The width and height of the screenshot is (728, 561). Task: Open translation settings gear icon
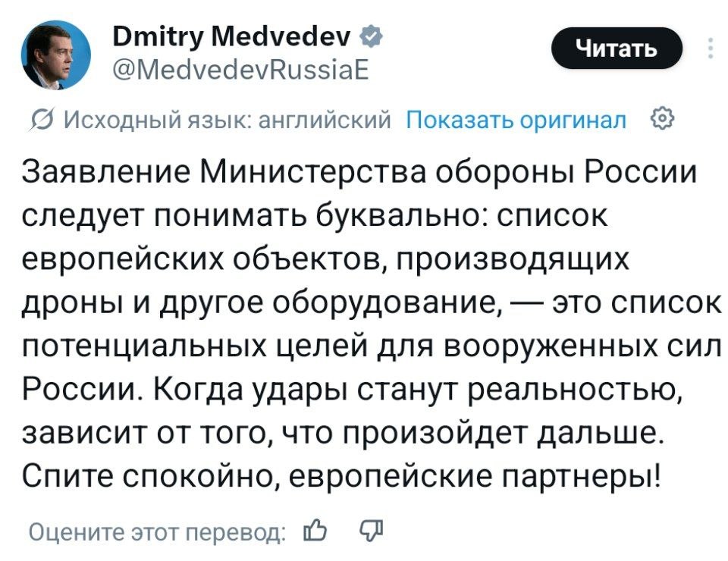[x=662, y=119]
